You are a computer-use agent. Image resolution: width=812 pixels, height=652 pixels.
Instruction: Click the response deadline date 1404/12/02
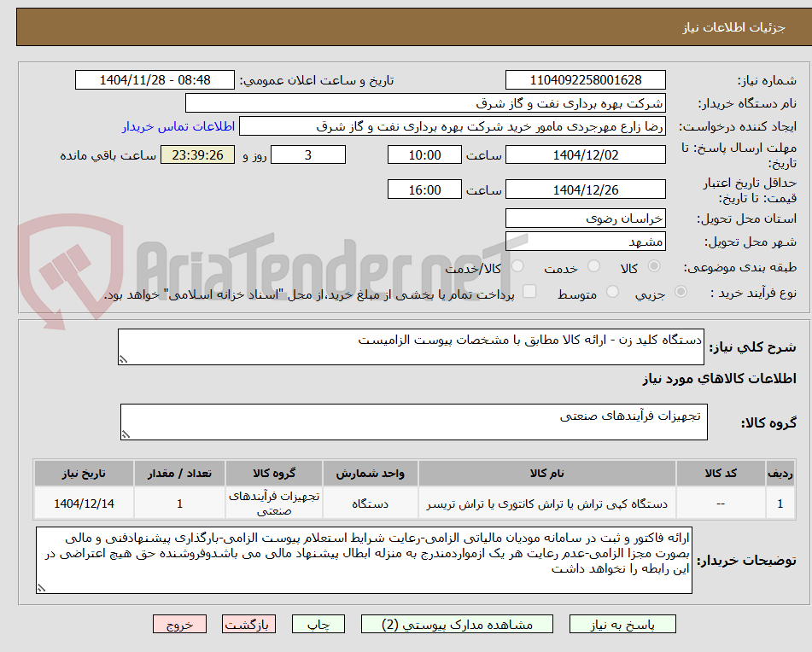tap(586, 154)
